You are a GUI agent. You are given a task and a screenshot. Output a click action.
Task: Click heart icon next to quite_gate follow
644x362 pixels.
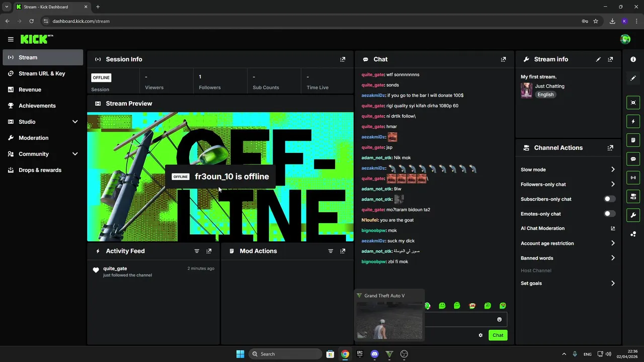96,270
